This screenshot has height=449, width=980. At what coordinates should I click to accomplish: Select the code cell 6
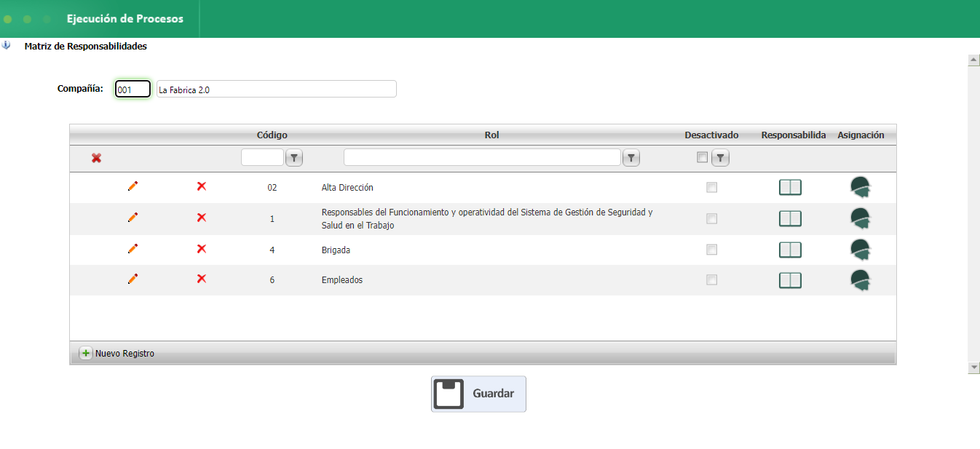click(x=272, y=279)
